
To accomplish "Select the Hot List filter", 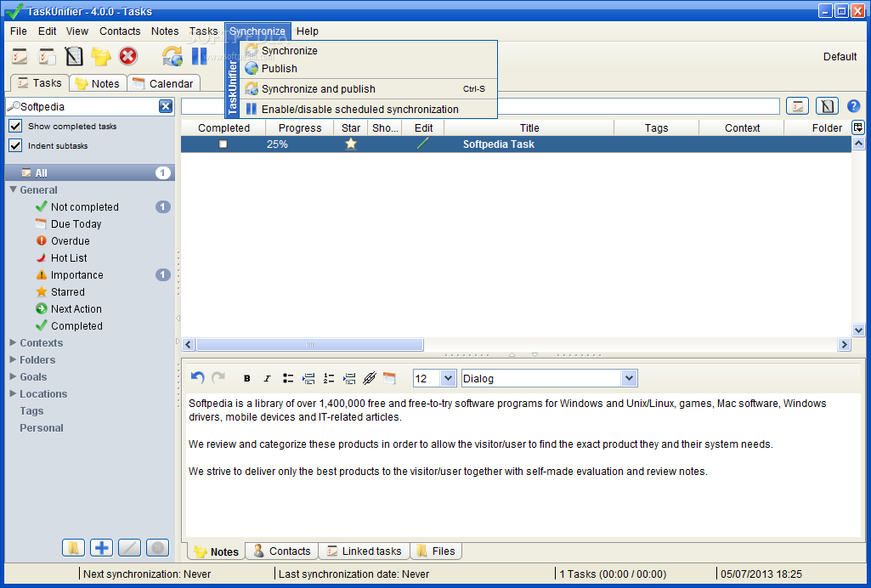I will (69, 258).
